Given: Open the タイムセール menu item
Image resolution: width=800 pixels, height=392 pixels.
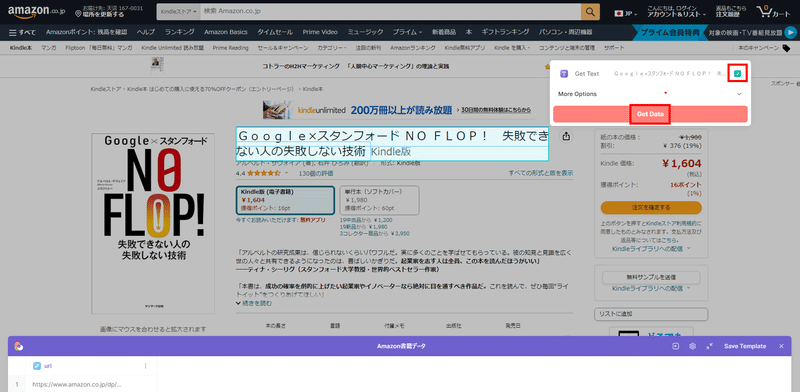Looking at the screenshot, I should click(275, 32).
